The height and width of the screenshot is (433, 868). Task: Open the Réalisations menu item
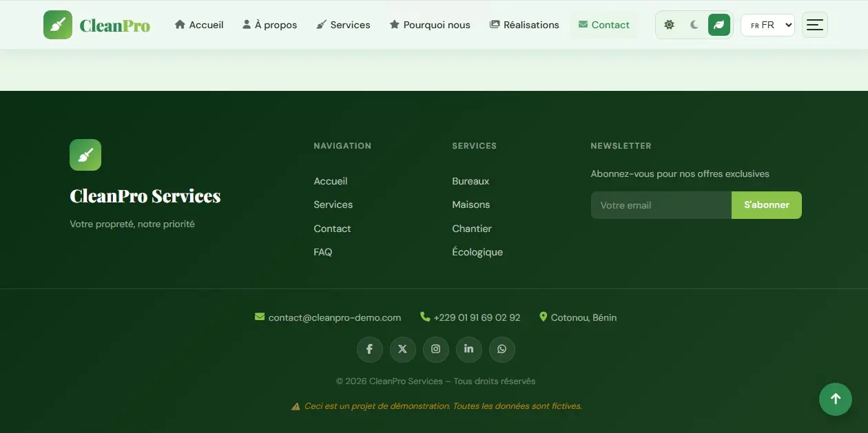tap(524, 24)
